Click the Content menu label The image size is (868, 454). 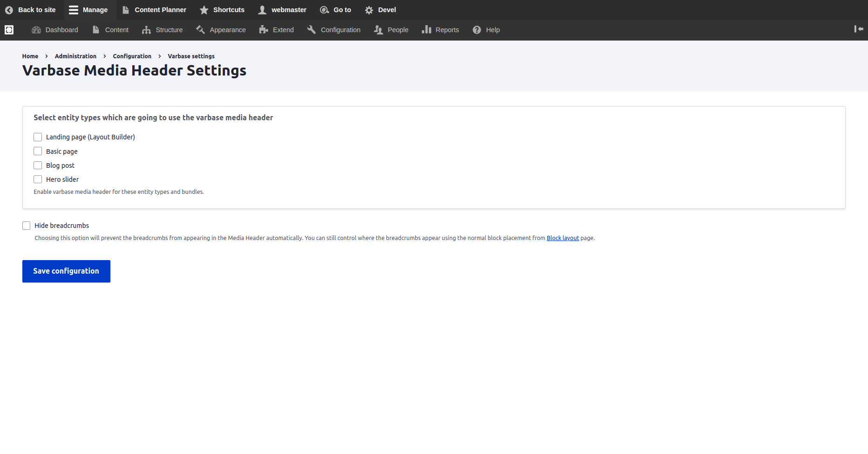click(x=117, y=30)
